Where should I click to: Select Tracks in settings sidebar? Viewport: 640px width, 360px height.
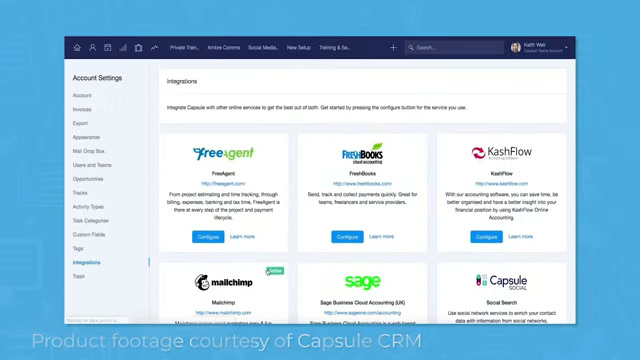[x=80, y=193]
